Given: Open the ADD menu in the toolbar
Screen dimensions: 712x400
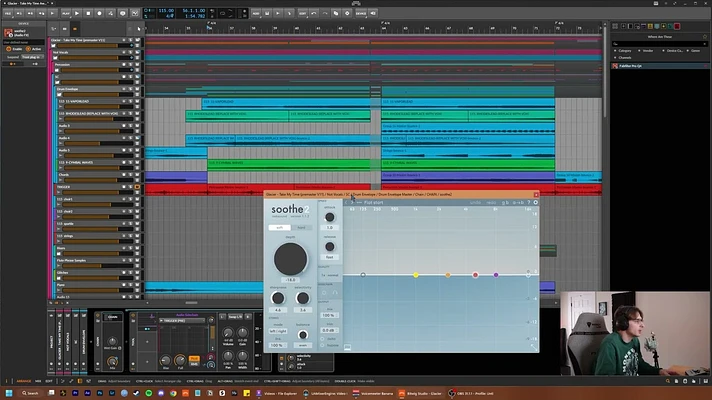Looking at the screenshot, I should [256, 14].
